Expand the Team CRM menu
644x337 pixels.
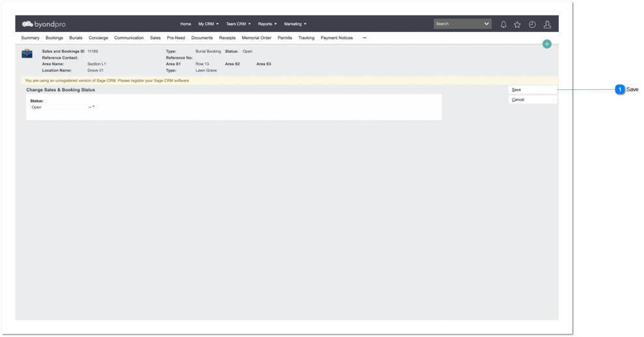[x=238, y=24]
